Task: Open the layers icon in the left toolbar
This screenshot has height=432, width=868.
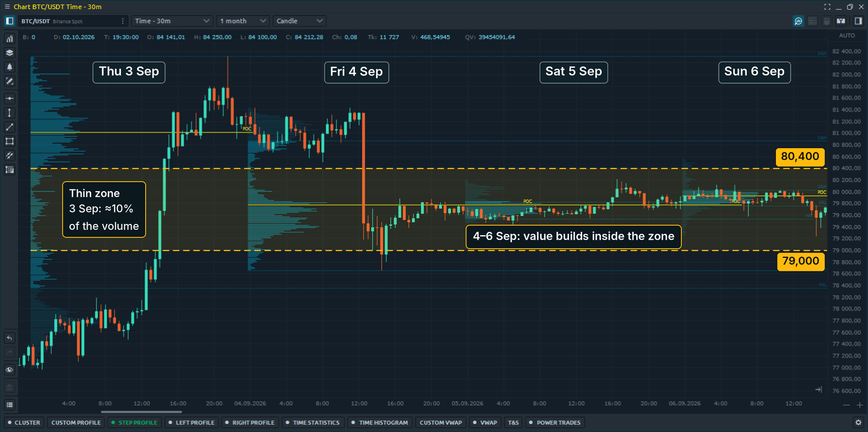Action: click(10, 53)
